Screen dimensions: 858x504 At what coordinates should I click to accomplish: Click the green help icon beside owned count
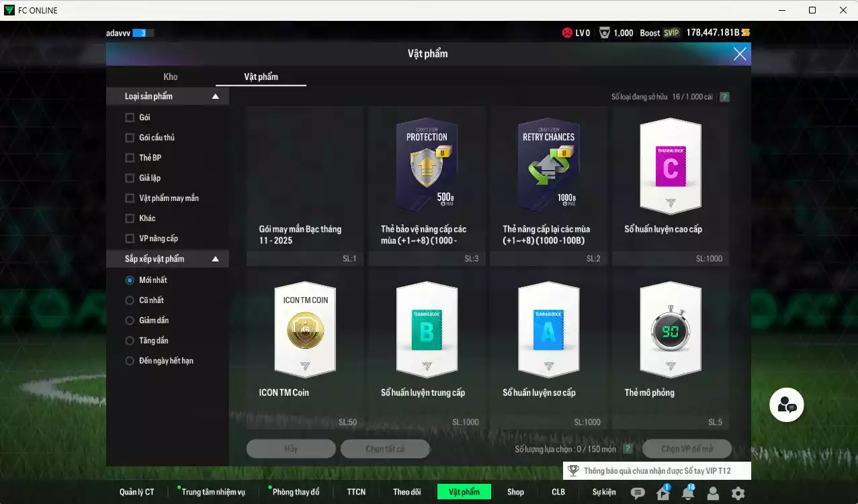click(x=724, y=97)
